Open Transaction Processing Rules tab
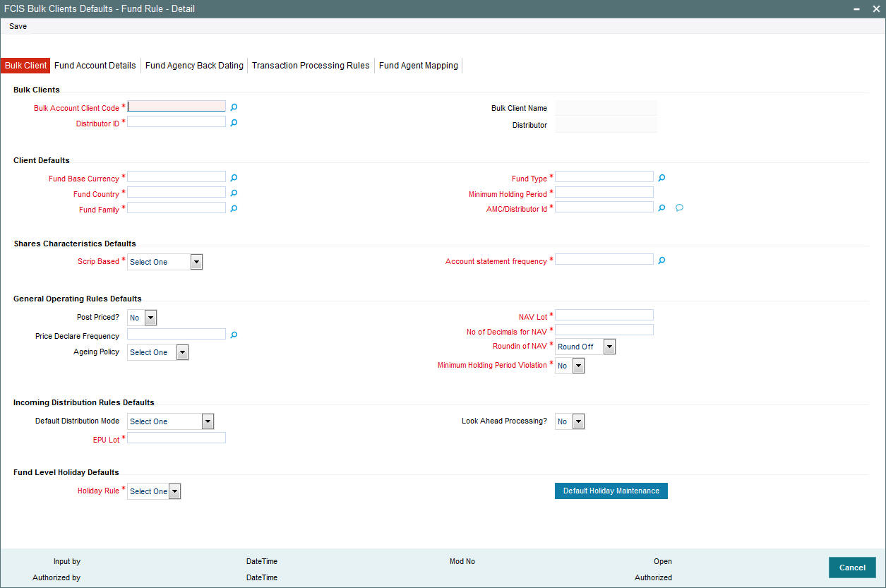Viewport: 886px width, 588px height. pyautogui.click(x=311, y=66)
